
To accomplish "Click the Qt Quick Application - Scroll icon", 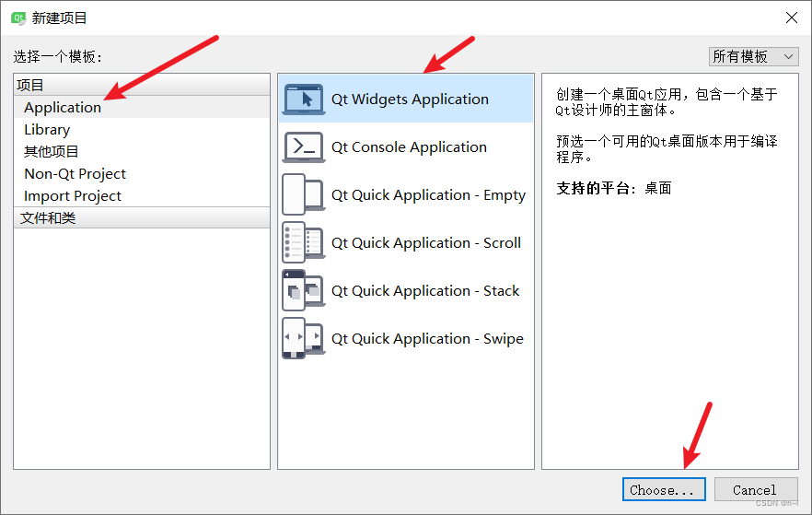I will point(304,242).
